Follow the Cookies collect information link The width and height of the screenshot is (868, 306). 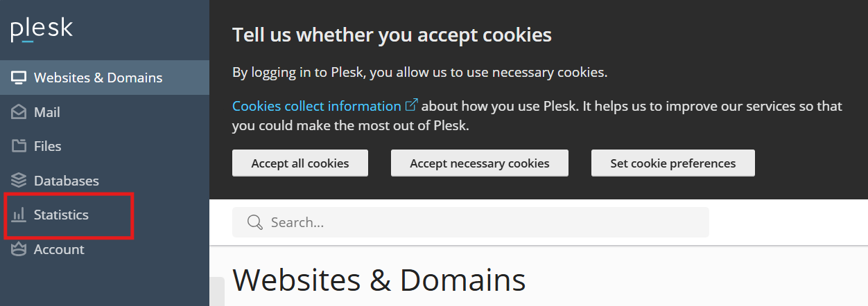[317, 106]
